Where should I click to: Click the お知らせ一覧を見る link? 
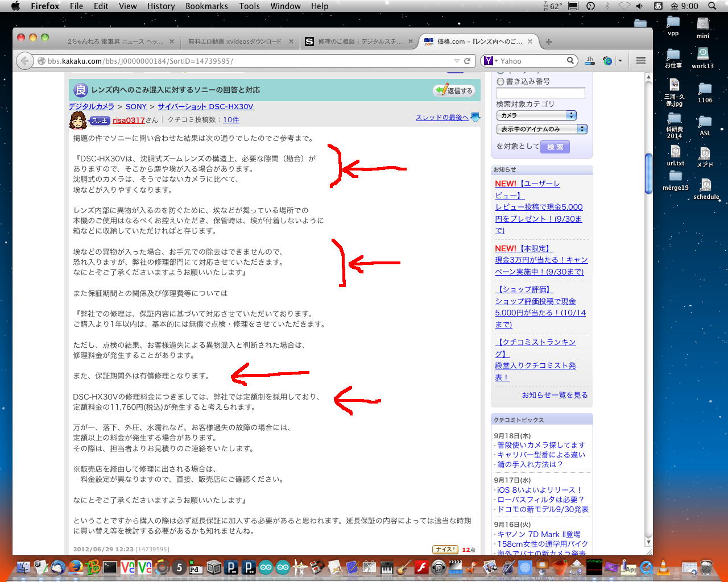[x=555, y=395]
